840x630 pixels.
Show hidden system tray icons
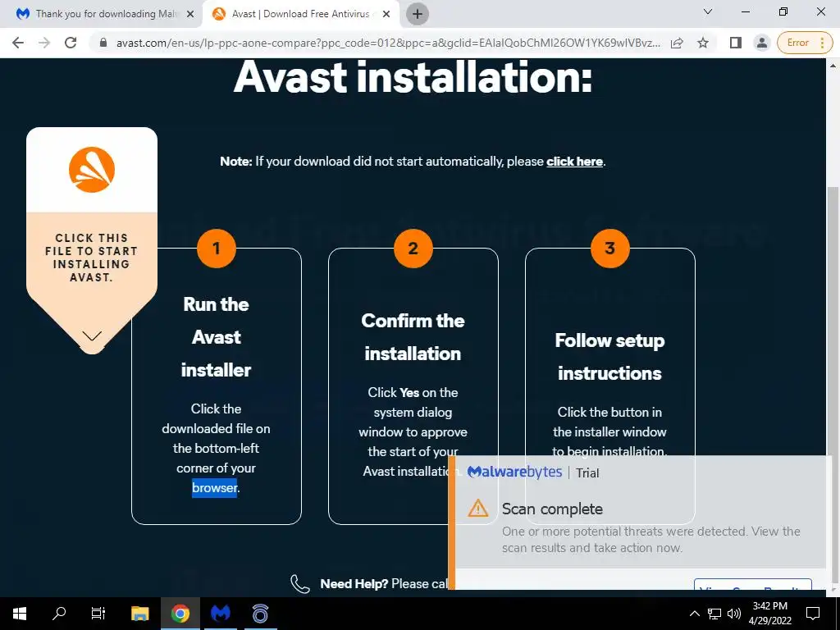pyautogui.click(x=694, y=614)
